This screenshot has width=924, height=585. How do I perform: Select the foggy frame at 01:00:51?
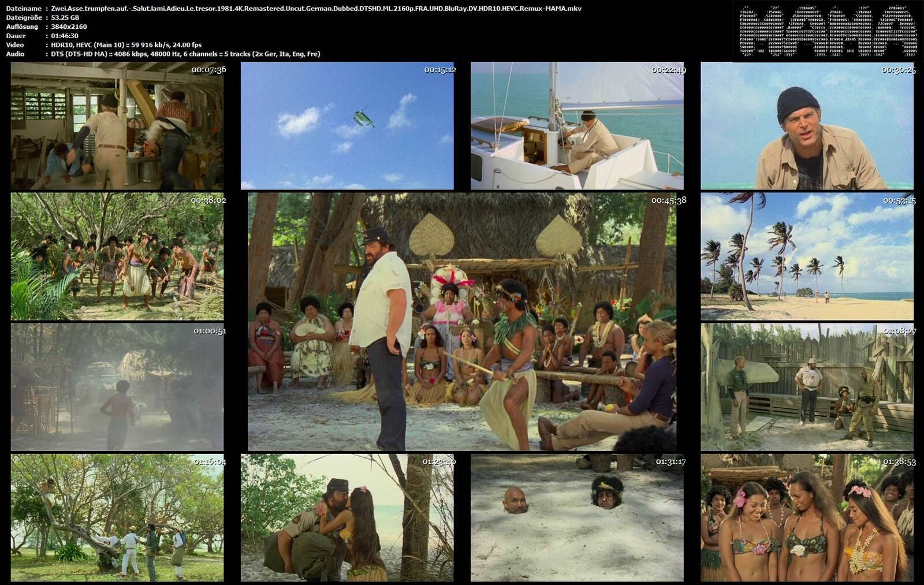click(x=117, y=387)
